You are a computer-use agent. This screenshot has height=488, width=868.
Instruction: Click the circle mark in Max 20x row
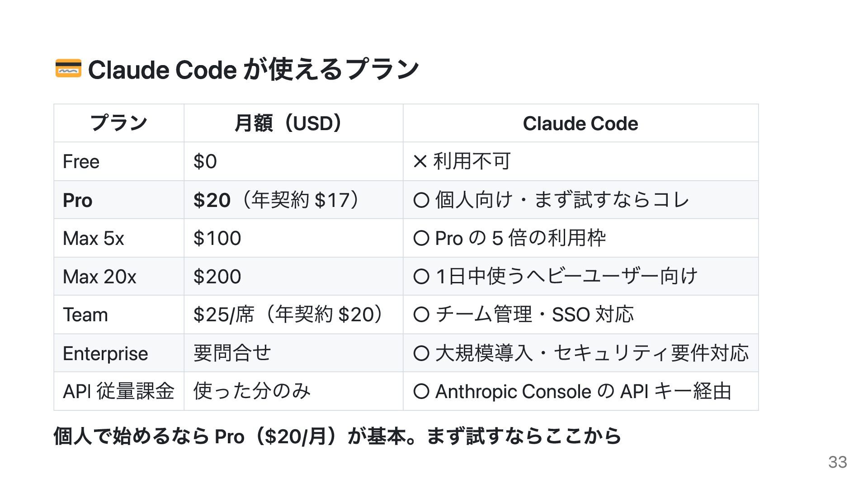[421, 277]
